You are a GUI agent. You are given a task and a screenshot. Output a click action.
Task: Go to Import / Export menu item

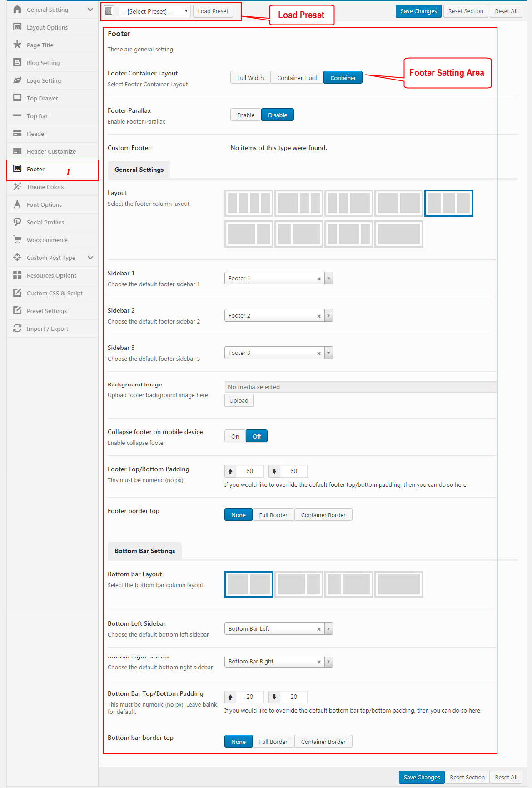pos(52,329)
